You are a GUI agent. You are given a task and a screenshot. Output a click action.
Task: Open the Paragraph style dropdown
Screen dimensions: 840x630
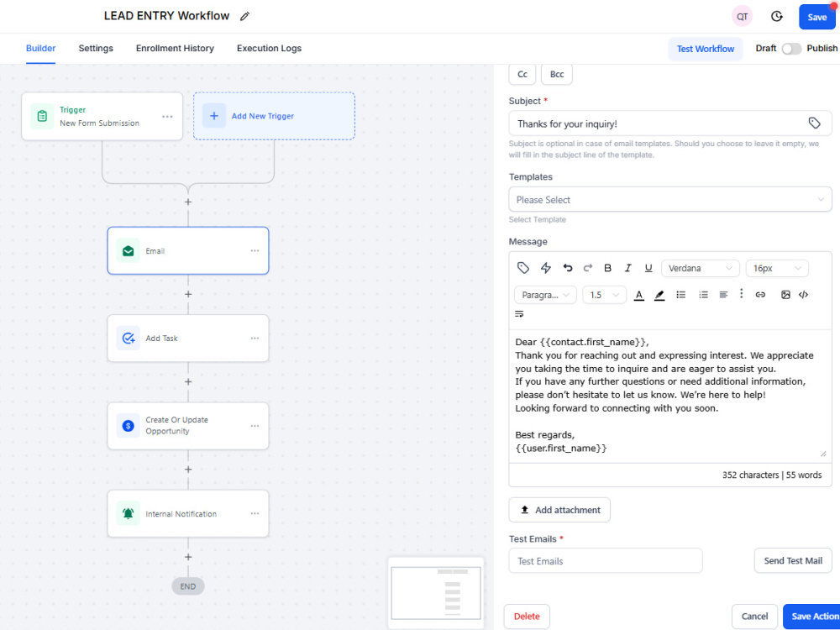[x=545, y=295]
